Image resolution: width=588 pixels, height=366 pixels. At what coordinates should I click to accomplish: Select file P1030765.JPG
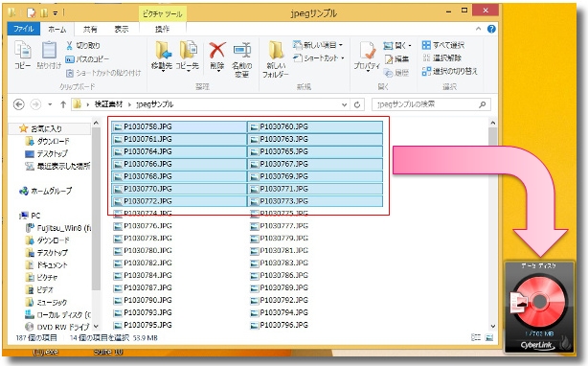click(x=315, y=151)
